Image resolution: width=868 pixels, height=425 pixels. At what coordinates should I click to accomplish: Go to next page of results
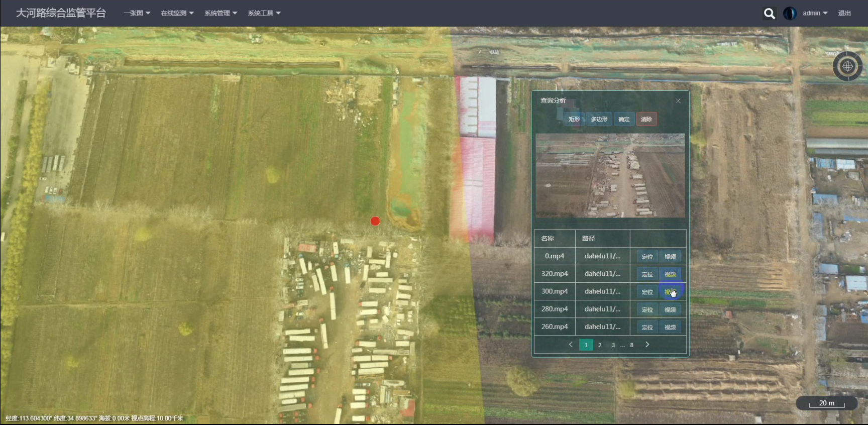(647, 345)
